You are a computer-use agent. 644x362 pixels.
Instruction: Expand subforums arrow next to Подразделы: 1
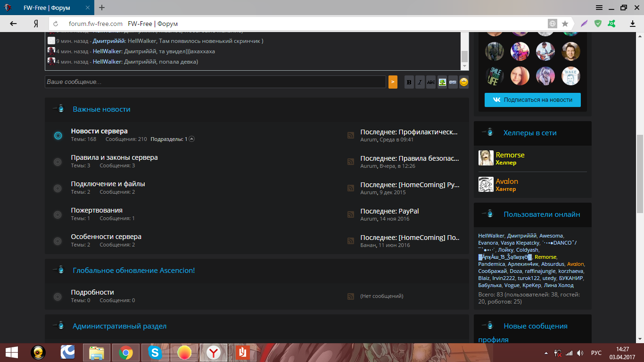(191, 139)
